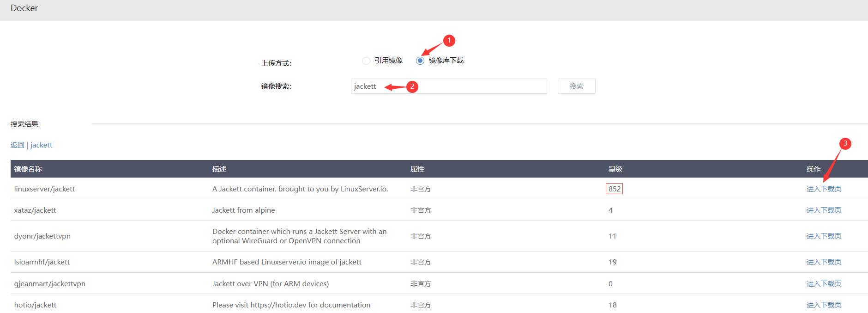Screen dimensions: 868x313
Task: Open download page for hotio/jackett
Action: pyautogui.click(x=824, y=305)
